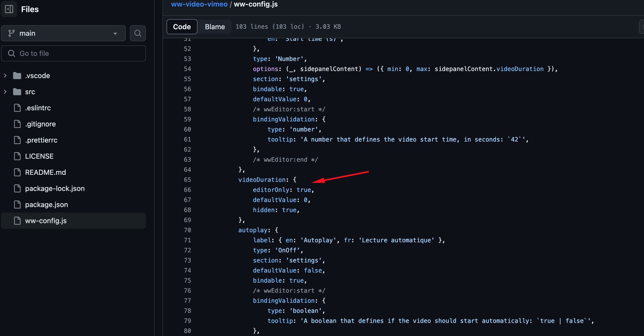Viewport: 644px width, 336px height.
Task: Expand the .vscode folder chevron
Action: tap(5, 76)
